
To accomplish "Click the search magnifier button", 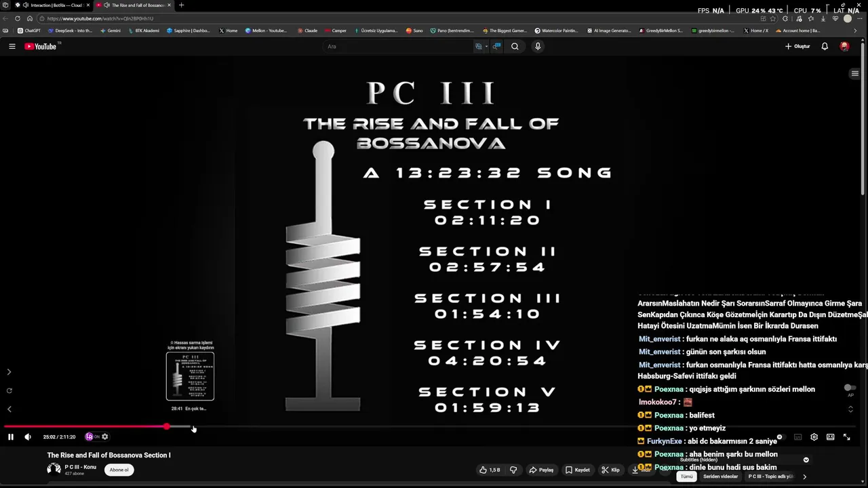I will coord(515,46).
